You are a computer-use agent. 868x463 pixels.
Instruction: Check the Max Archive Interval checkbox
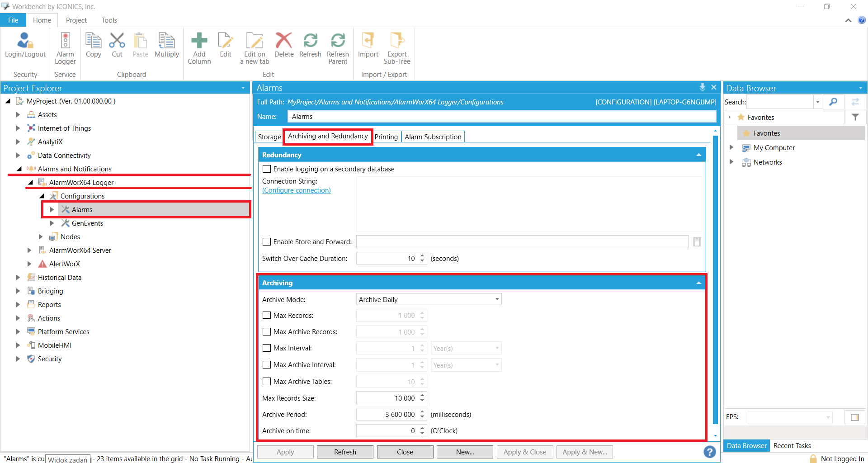[x=267, y=365]
